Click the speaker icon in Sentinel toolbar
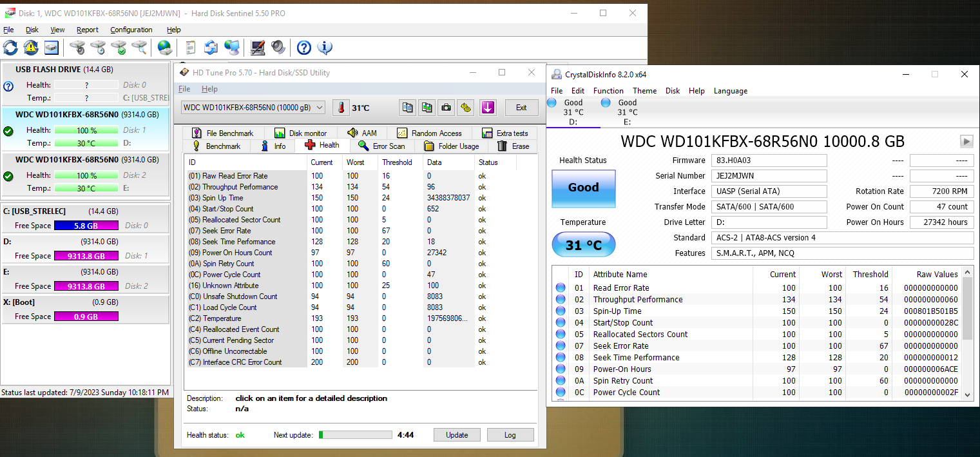Screen dimensions: 980x457 (x=278, y=48)
